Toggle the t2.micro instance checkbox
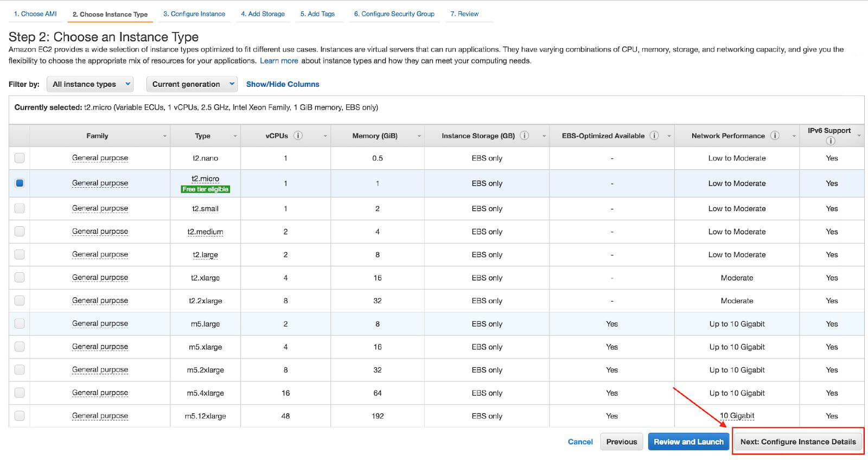The width and height of the screenshot is (868, 460). [20, 183]
